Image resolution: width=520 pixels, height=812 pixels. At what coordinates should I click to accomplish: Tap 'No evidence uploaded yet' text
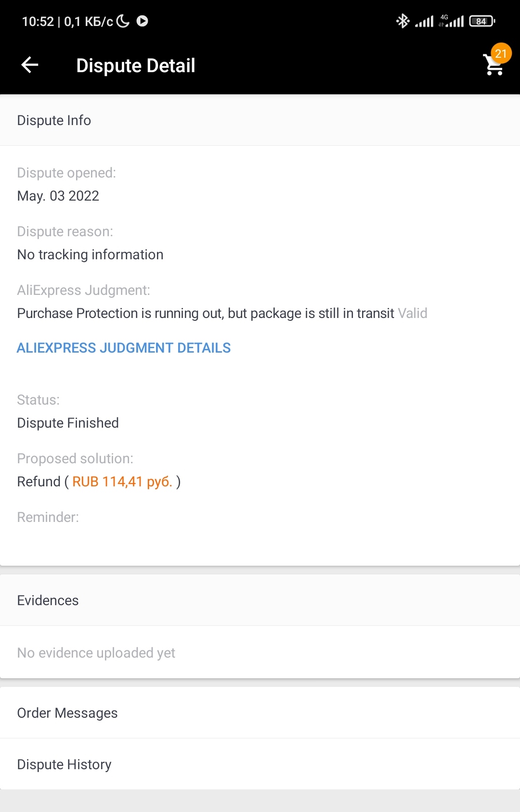(x=96, y=653)
